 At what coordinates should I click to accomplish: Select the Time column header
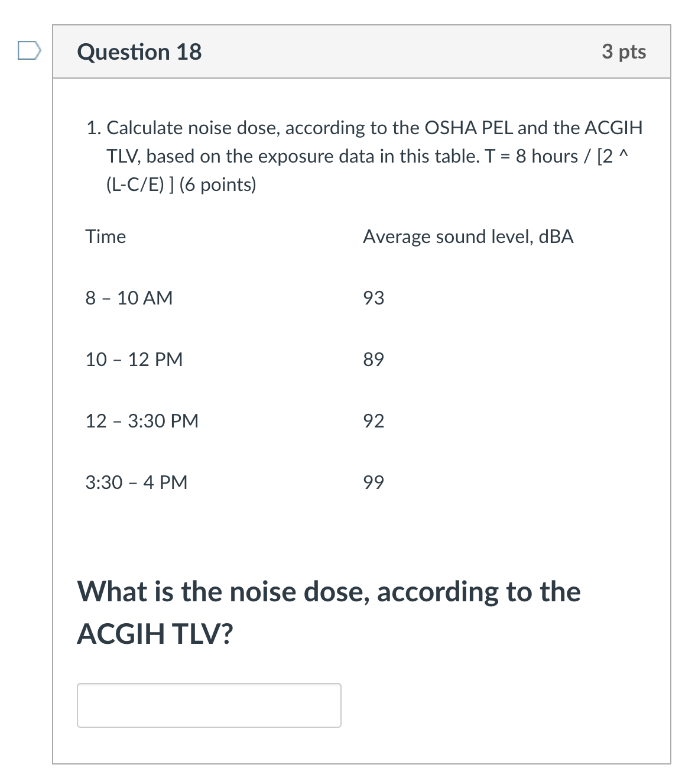pos(105,237)
